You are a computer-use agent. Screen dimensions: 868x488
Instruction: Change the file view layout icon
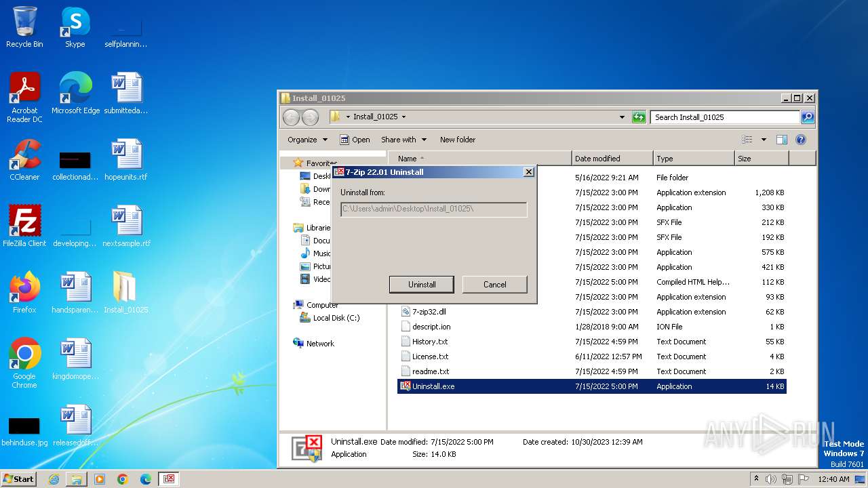coord(747,140)
